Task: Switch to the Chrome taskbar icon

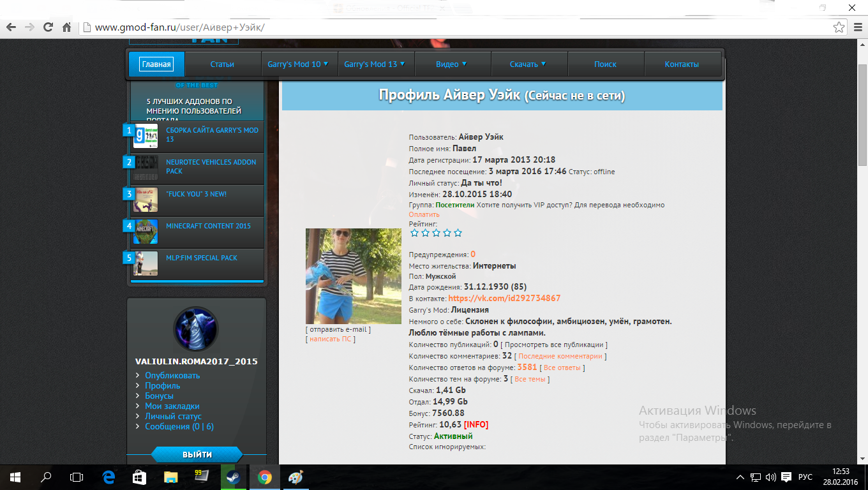Action: pos(264,477)
